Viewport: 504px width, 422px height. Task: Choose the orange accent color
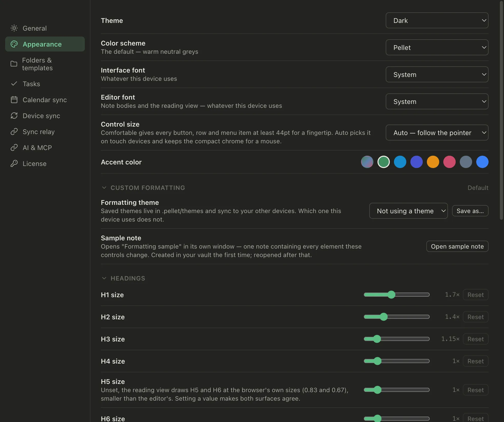[433, 162]
